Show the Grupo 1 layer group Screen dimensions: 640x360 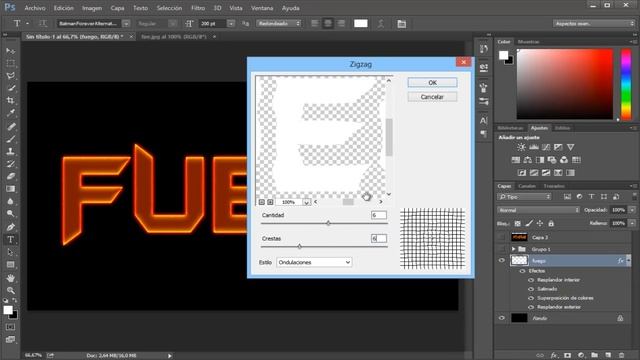pyautogui.click(x=502, y=249)
